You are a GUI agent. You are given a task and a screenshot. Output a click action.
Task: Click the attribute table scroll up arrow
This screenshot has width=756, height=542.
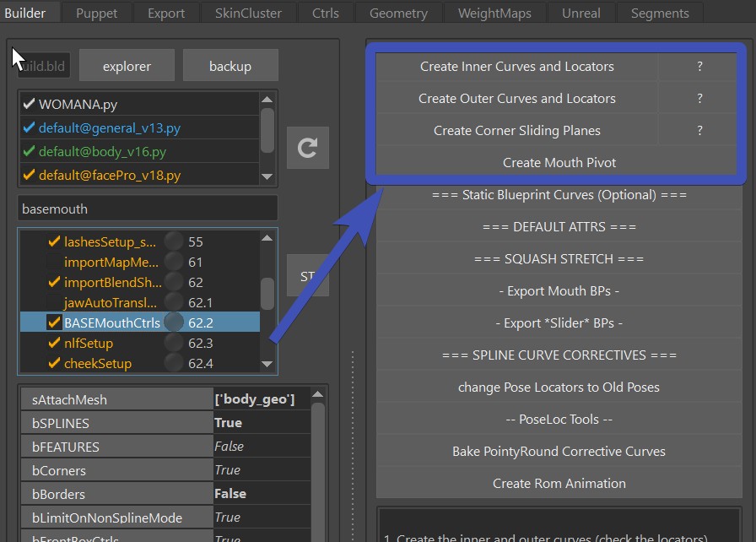(x=317, y=394)
